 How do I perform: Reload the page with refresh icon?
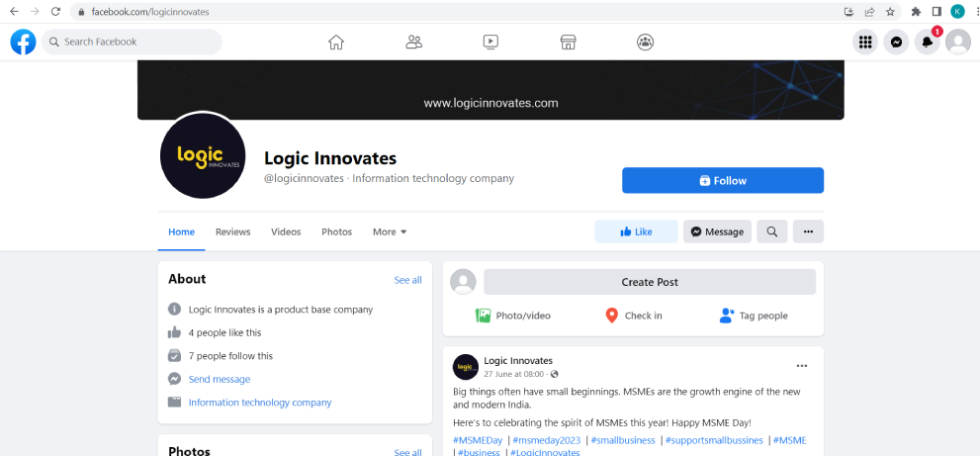point(55,11)
